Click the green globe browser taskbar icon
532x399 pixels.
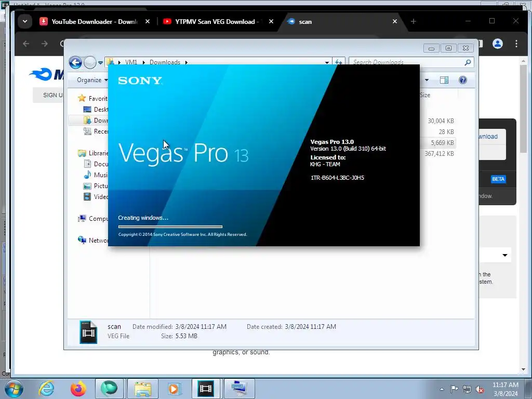[x=109, y=389]
